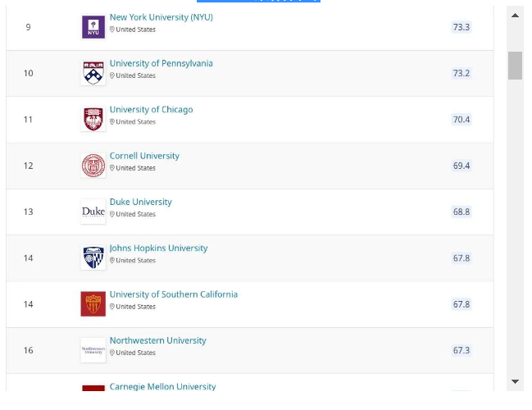Click the University of Chicago crest logo
This screenshot has width=532, height=410.
[93, 119]
